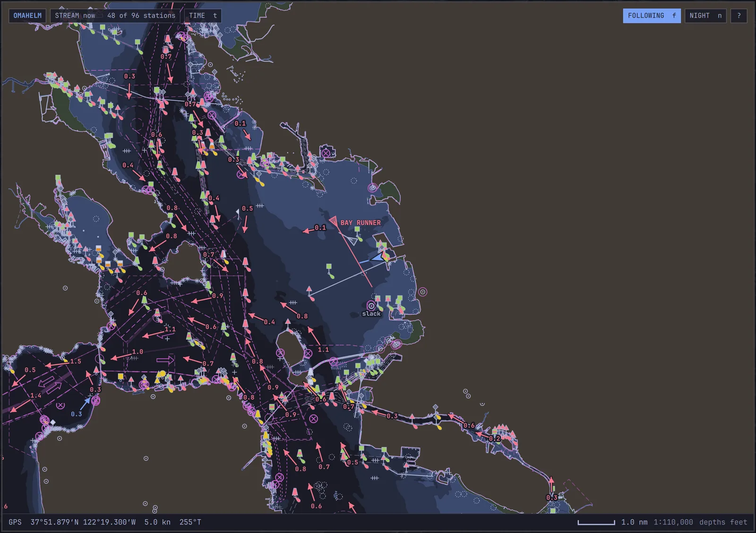Click the 1.0 knot current arrow
Screen dimensions: 756x533
pos(121,357)
